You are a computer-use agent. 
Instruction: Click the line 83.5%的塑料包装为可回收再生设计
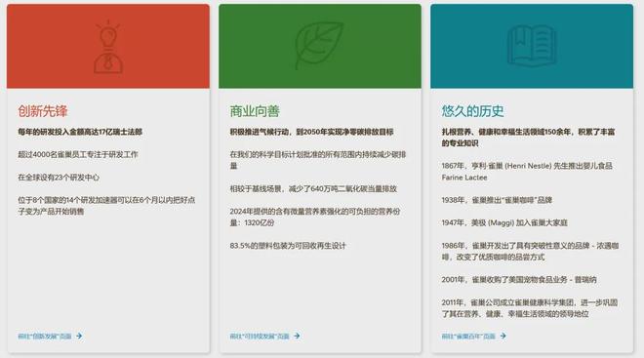[x=288, y=246]
